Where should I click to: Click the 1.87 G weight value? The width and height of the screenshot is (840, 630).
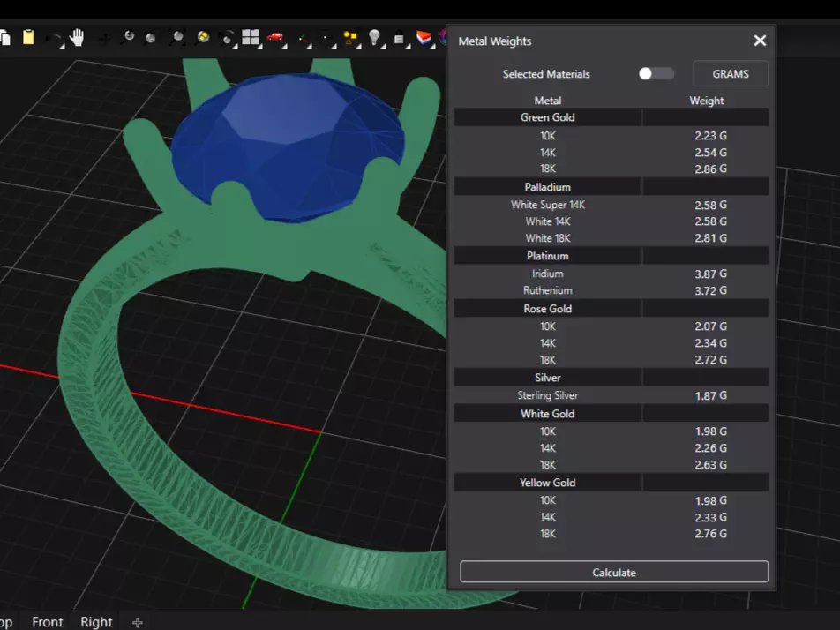710,396
